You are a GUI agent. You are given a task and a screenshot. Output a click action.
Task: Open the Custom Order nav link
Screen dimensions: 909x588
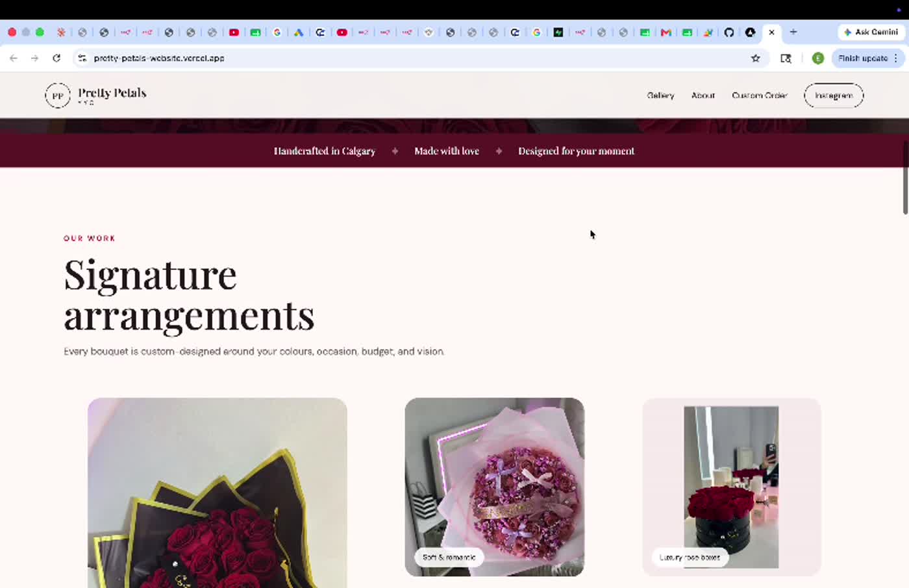760,95
